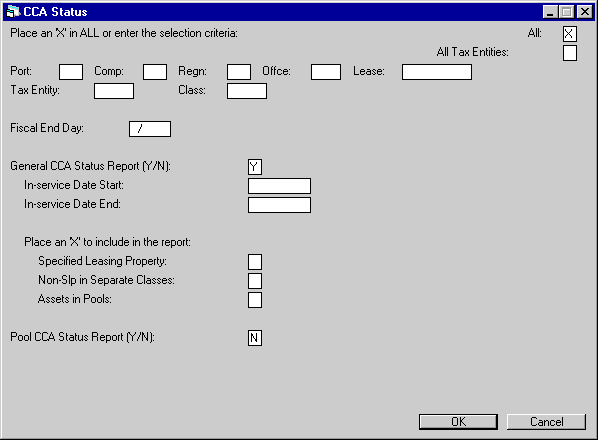The width and height of the screenshot is (598, 440).
Task: Click the Lease input field
Action: click(437, 72)
